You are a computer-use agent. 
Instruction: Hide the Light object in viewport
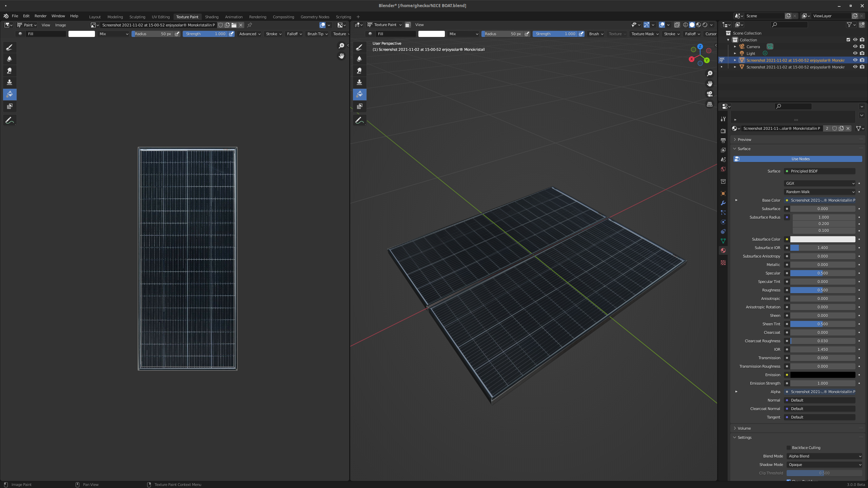coord(855,54)
